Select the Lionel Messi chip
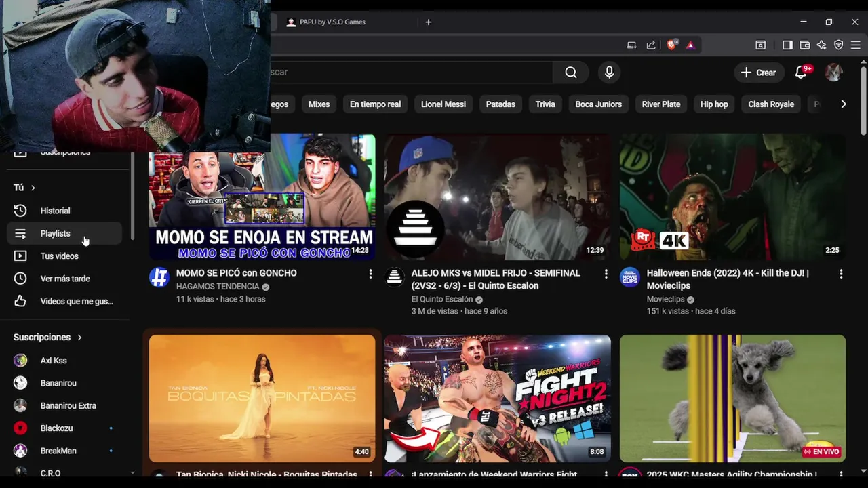 443,104
